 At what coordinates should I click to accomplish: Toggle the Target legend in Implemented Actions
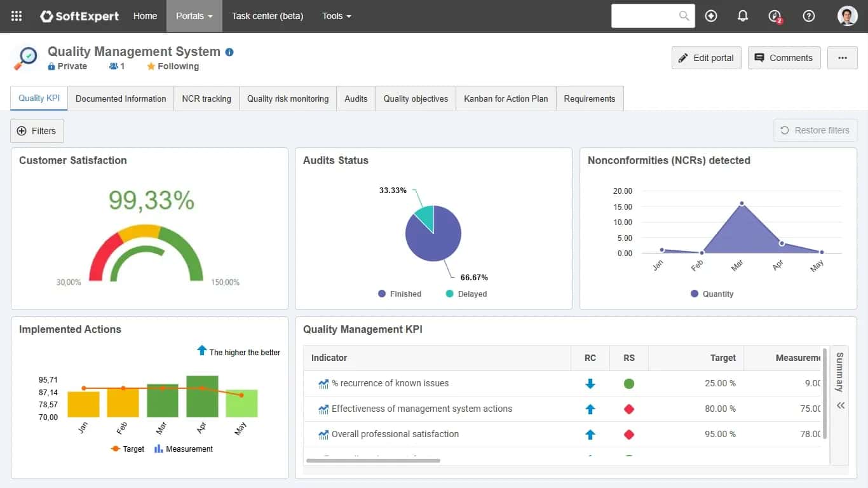pos(128,449)
